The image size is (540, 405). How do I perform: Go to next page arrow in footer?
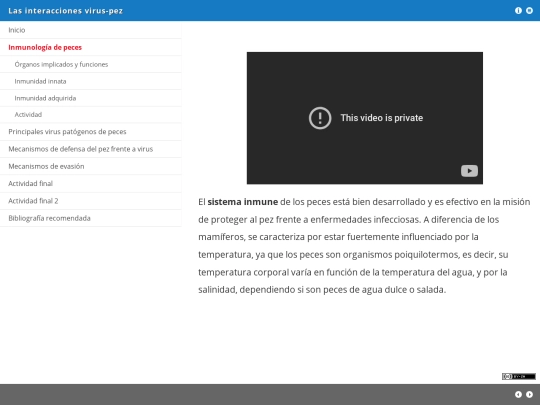pyautogui.click(x=529, y=395)
